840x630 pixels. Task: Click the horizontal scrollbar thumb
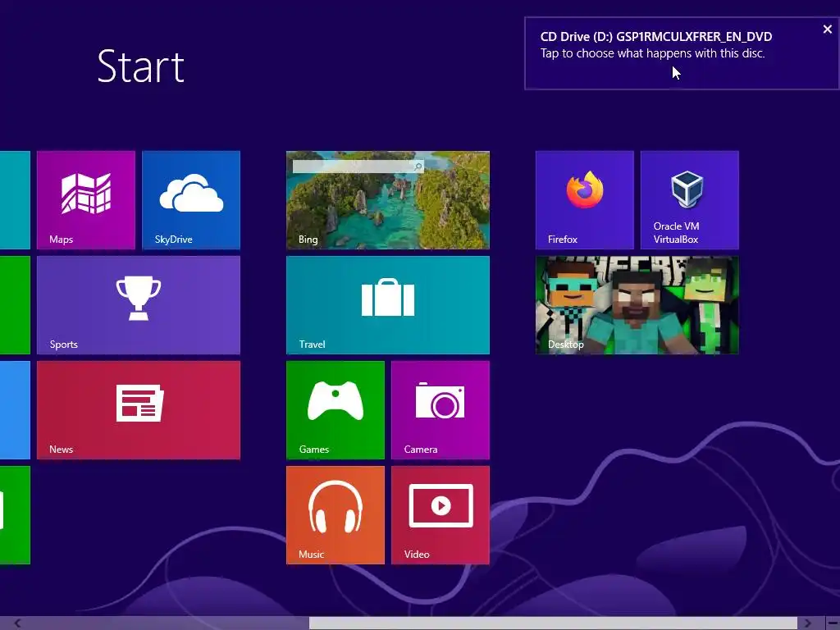pyautogui.click(x=553, y=623)
